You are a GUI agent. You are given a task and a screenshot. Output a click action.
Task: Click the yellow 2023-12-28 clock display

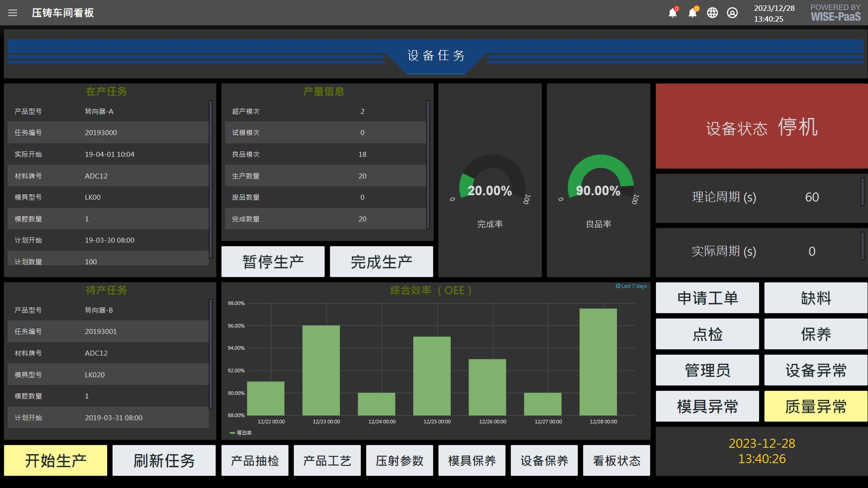762,451
